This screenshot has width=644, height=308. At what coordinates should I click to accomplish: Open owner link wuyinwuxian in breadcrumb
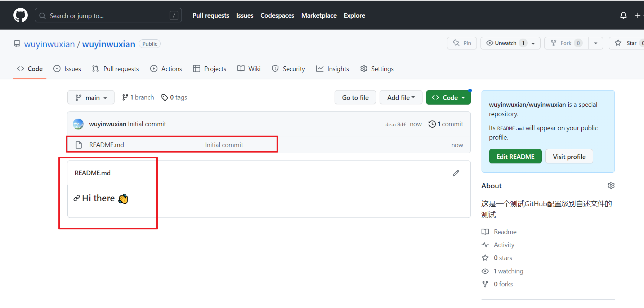(49, 44)
